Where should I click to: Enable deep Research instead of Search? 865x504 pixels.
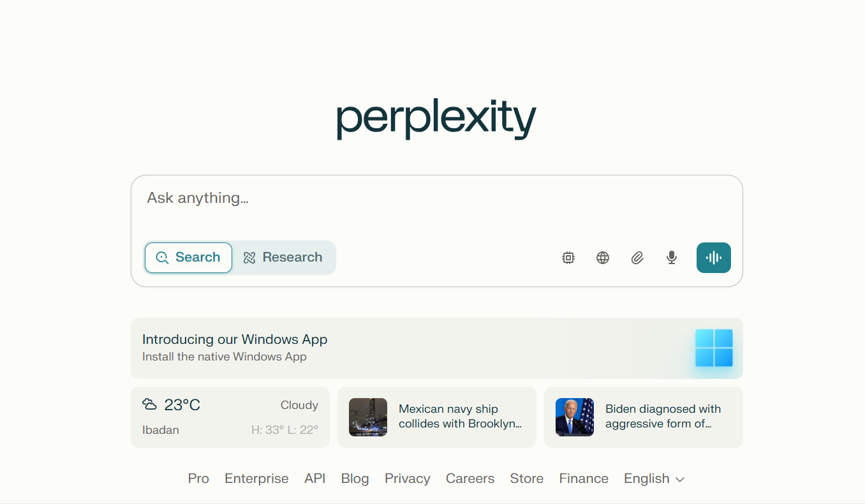pos(285,257)
